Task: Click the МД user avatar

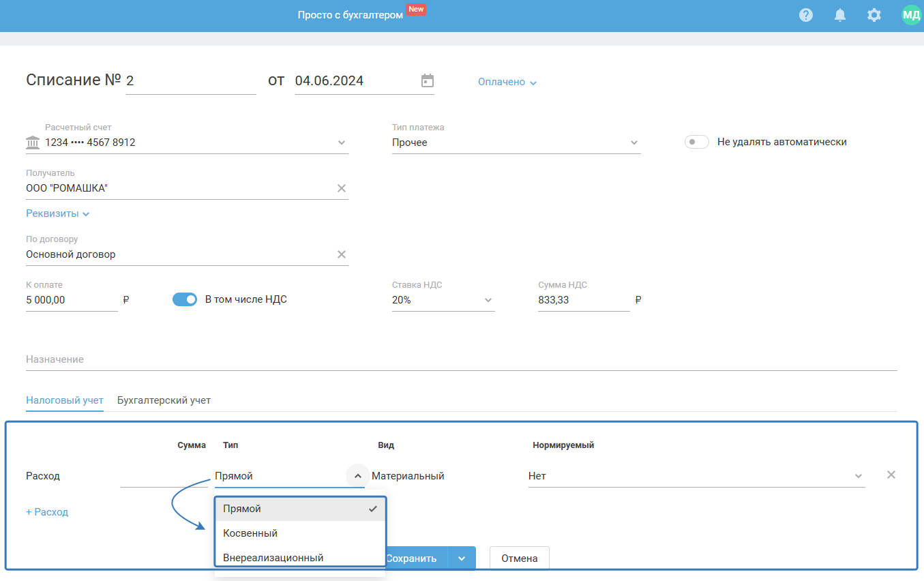Action: [x=911, y=15]
